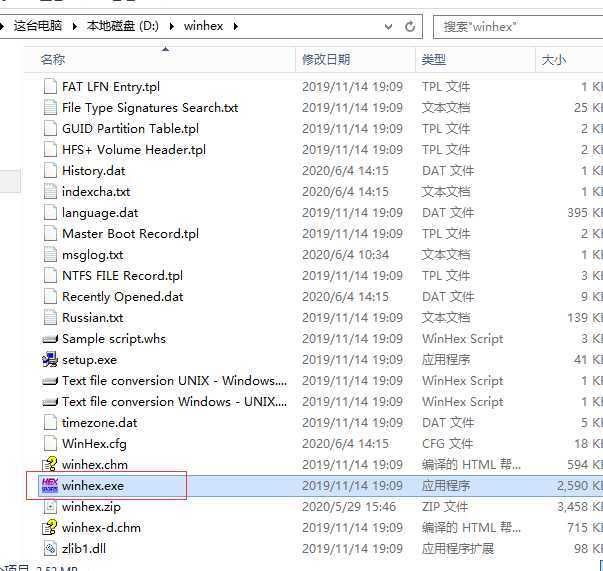The height and width of the screenshot is (571, 603).
Task: Select the file name setup.exe
Action: [x=90, y=360]
